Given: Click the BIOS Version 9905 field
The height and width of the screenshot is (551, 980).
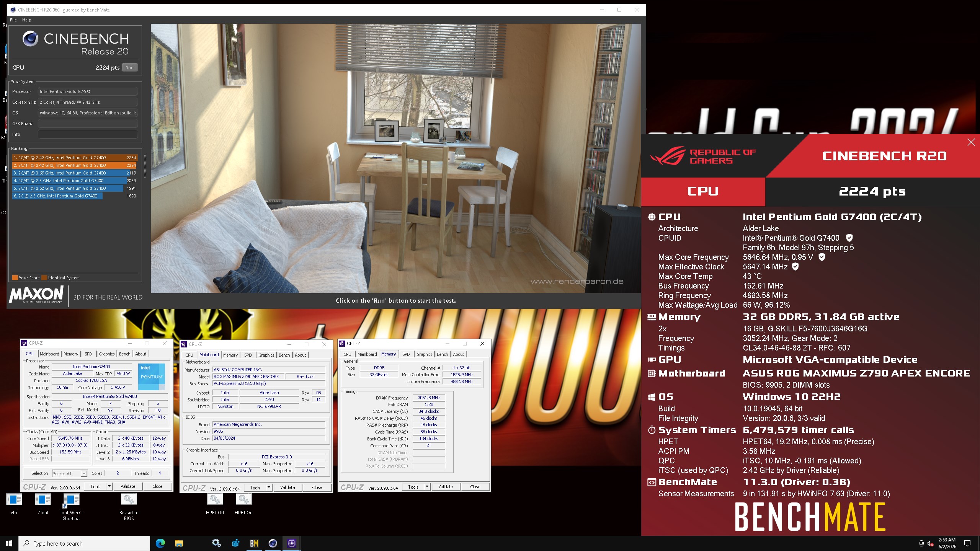Looking at the screenshot, I should [x=269, y=431].
